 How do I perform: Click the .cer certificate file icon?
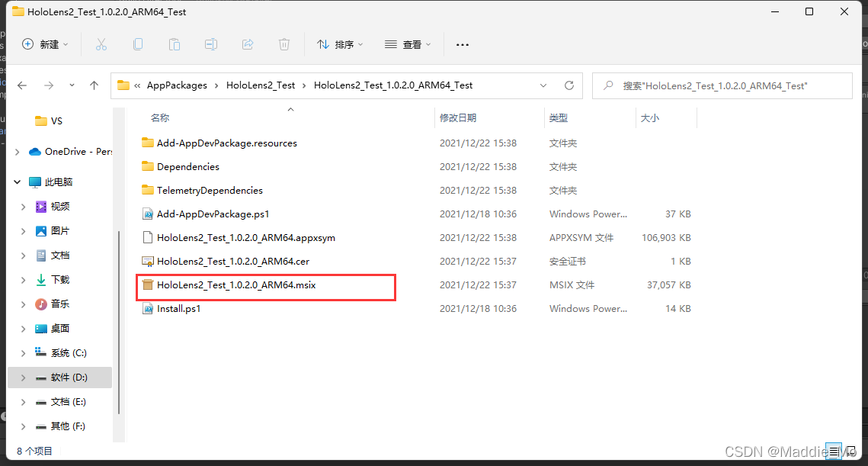coord(147,261)
